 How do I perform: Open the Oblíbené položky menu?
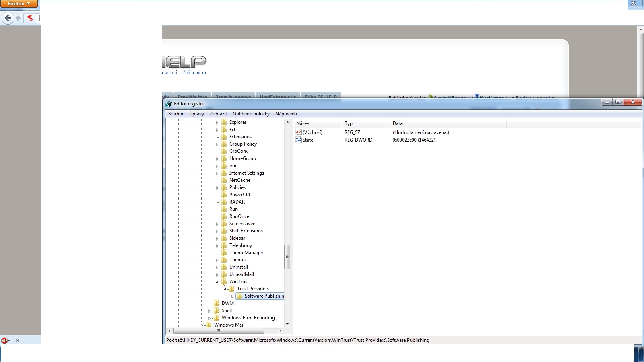(x=251, y=114)
